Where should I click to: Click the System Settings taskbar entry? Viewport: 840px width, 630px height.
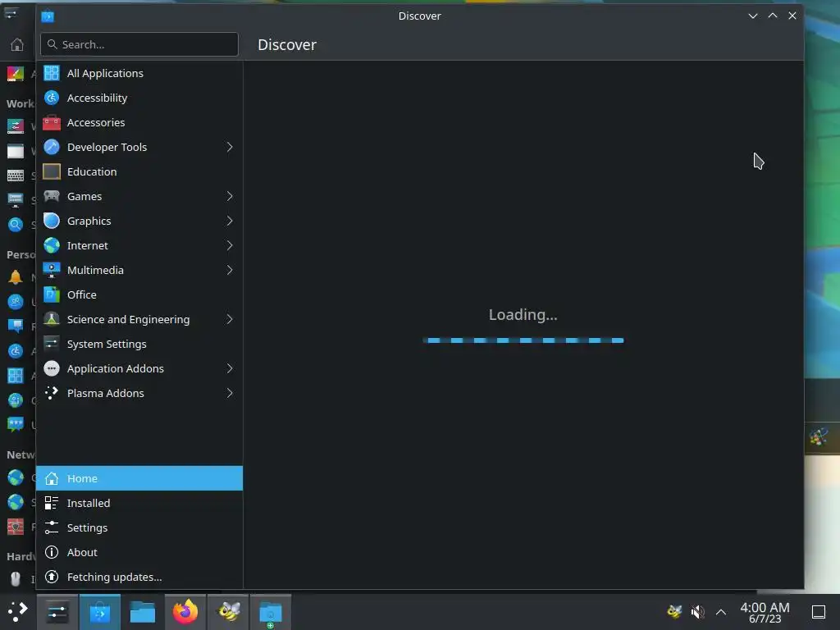click(57, 612)
